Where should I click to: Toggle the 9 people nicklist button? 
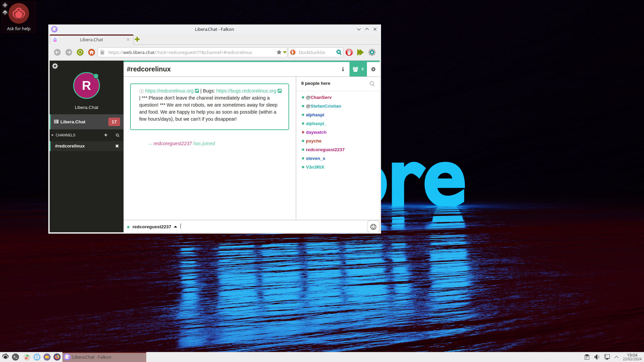358,69
